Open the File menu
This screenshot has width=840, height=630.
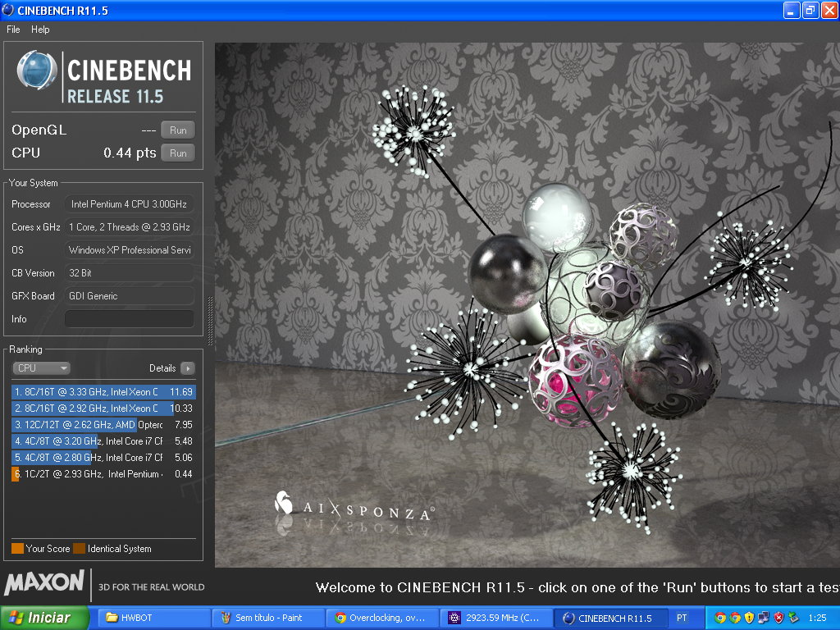pyautogui.click(x=13, y=30)
